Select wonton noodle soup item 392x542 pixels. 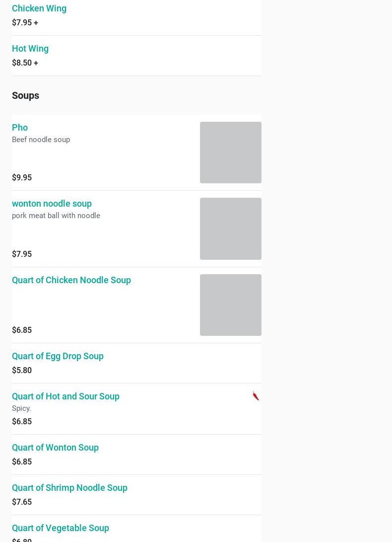click(52, 204)
